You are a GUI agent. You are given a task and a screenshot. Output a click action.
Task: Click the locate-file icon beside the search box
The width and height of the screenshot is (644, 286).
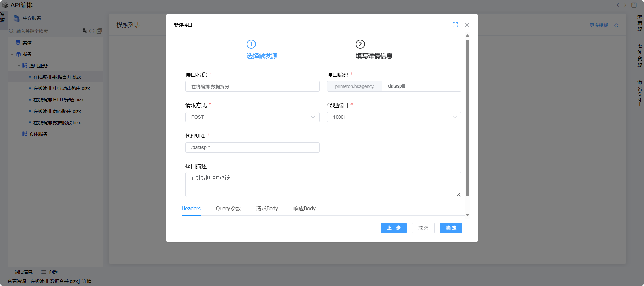point(85,31)
